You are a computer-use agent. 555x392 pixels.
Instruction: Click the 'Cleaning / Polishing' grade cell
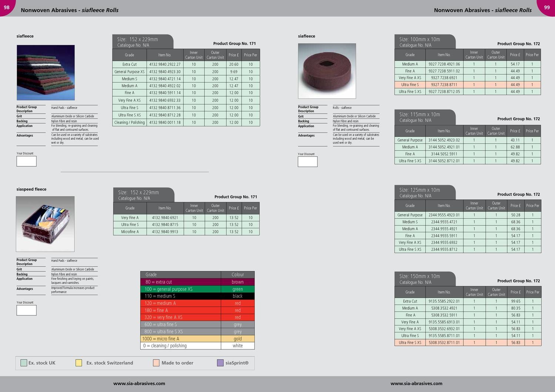tap(129, 122)
